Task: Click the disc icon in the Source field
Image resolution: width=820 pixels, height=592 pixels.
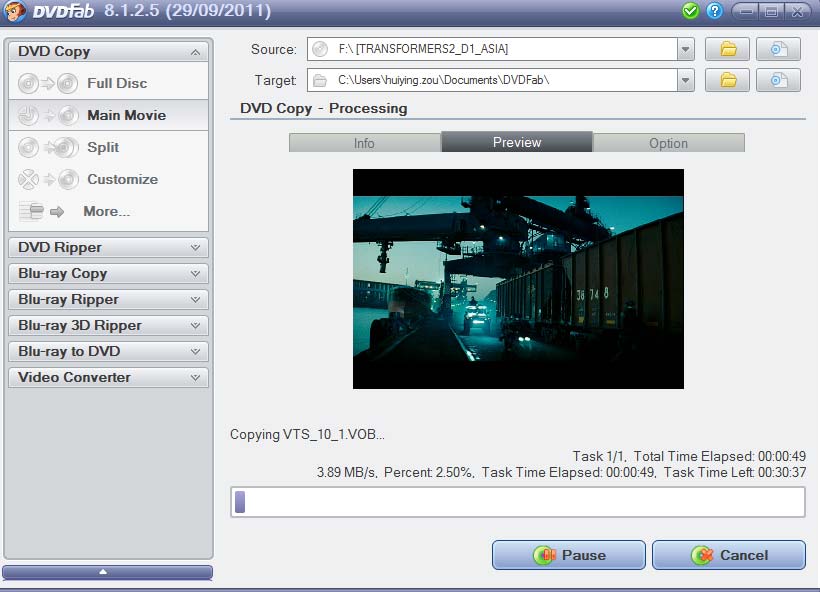Action: point(320,49)
